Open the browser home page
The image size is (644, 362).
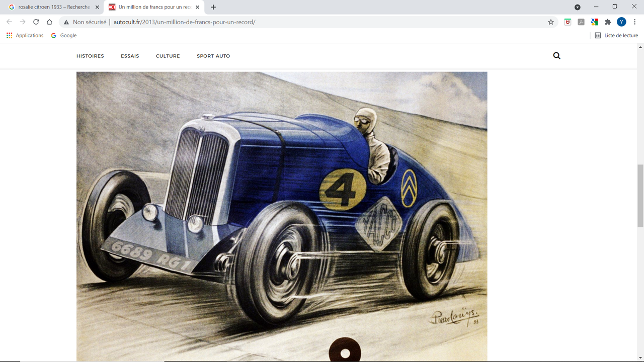pyautogui.click(x=49, y=22)
